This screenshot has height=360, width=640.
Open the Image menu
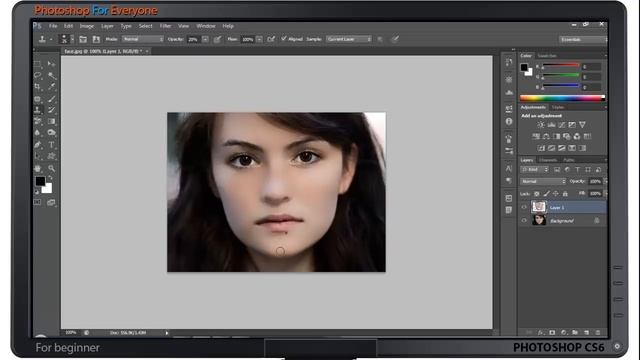(87, 26)
